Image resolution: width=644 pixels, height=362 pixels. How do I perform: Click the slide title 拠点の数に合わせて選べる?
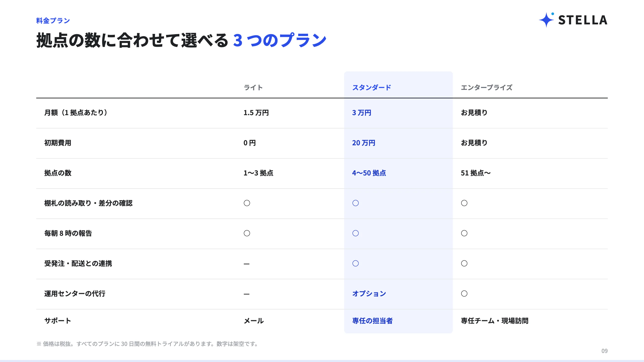point(132,40)
